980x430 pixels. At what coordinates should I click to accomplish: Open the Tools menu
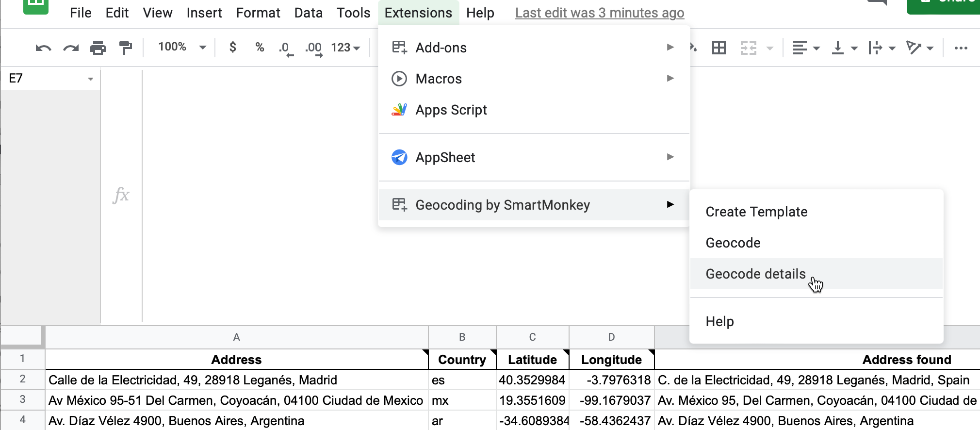354,13
